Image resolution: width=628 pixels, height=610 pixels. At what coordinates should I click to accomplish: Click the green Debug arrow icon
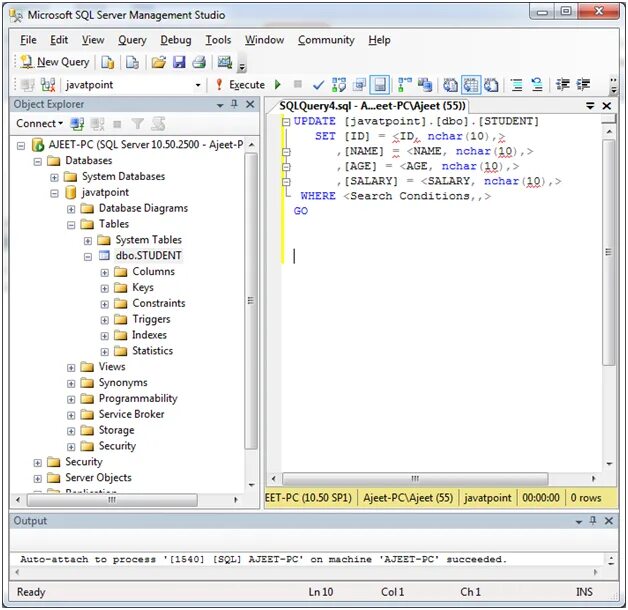click(x=278, y=85)
